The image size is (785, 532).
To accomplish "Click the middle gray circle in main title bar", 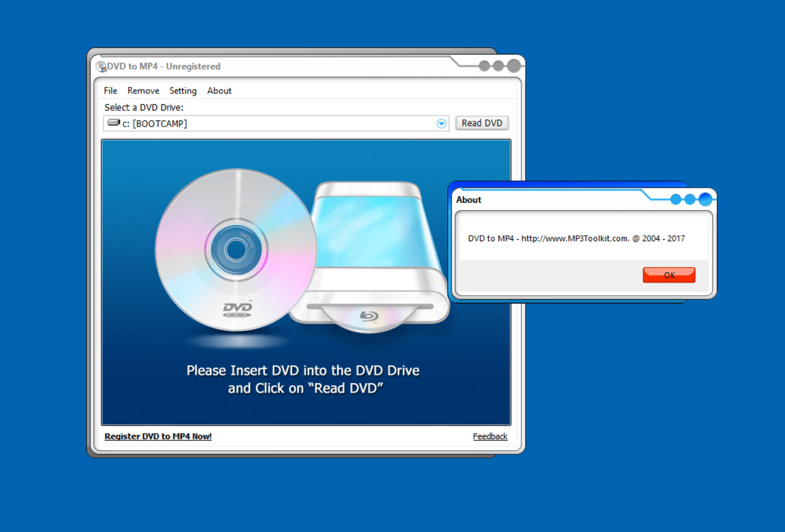I will tap(499, 66).
